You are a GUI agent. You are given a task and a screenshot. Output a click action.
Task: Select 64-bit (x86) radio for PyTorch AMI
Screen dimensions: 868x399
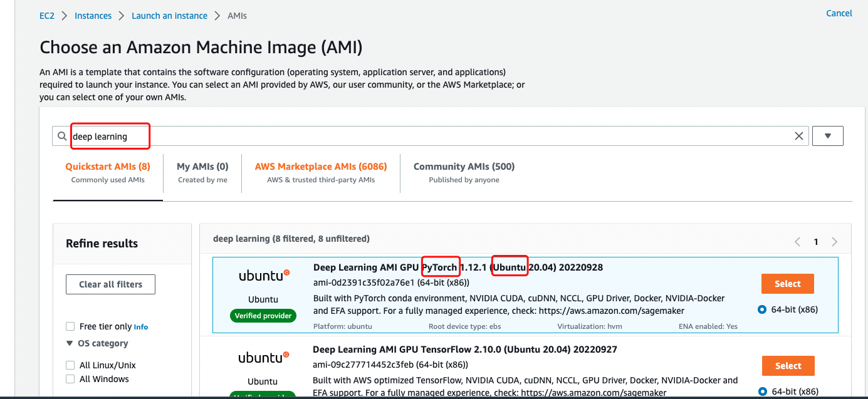(762, 309)
